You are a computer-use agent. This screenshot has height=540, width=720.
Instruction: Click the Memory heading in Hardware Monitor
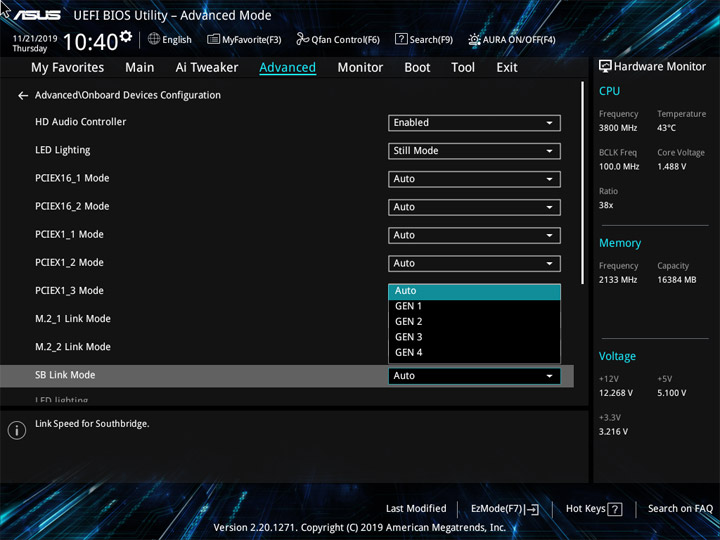click(x=620, y=243)
